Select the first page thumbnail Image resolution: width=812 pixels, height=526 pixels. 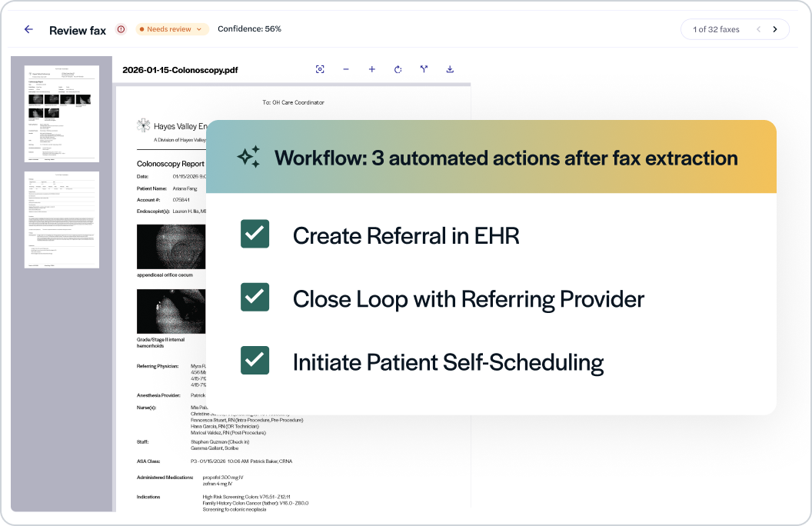[x=62, y=113]
